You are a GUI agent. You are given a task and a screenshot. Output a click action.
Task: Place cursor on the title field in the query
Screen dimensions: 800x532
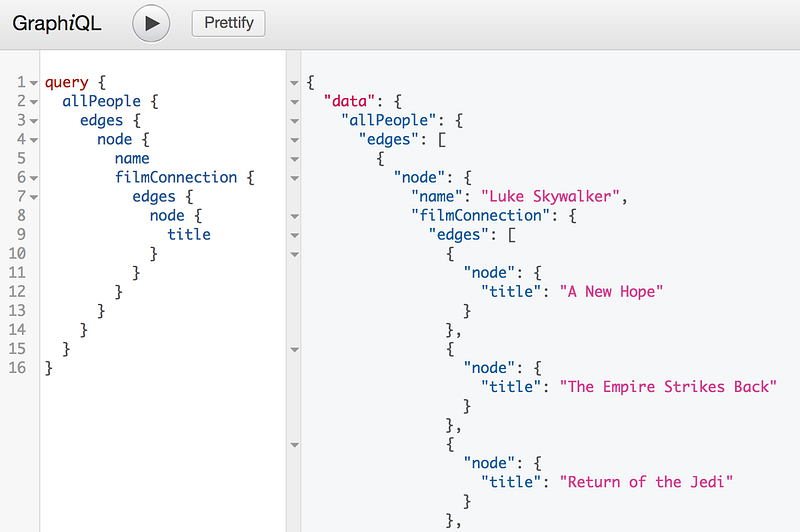tap(189, 234)
